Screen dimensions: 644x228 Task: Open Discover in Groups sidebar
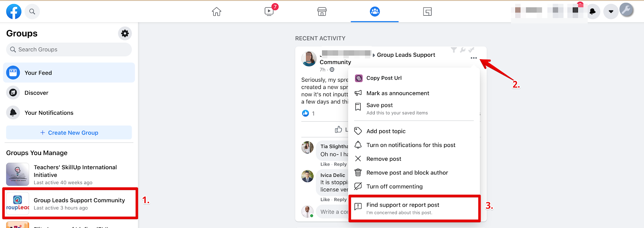[69, 93]
